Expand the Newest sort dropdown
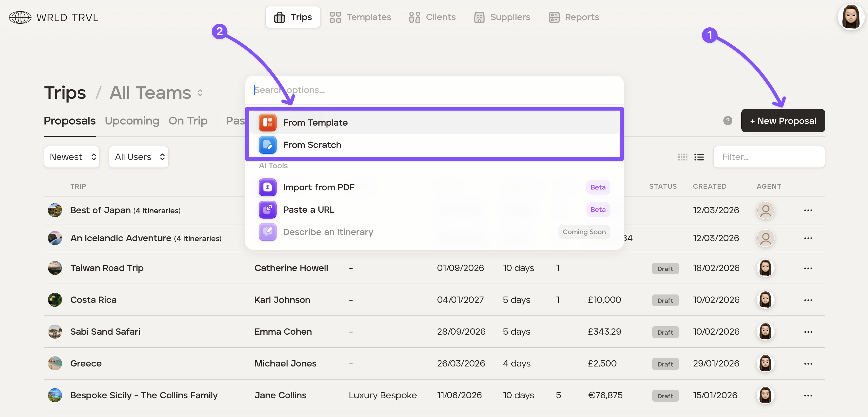The width and height of the screenshot is (868, 417). pyautogui.click(x=71, y=157)
